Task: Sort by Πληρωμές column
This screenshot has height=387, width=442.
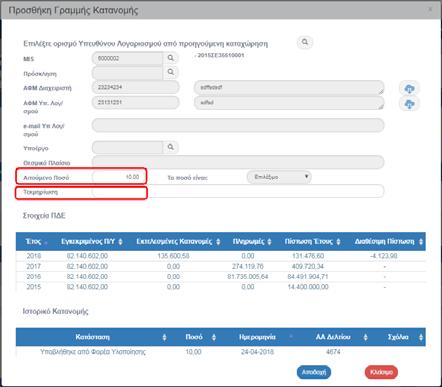Action: tap(252, 241)
